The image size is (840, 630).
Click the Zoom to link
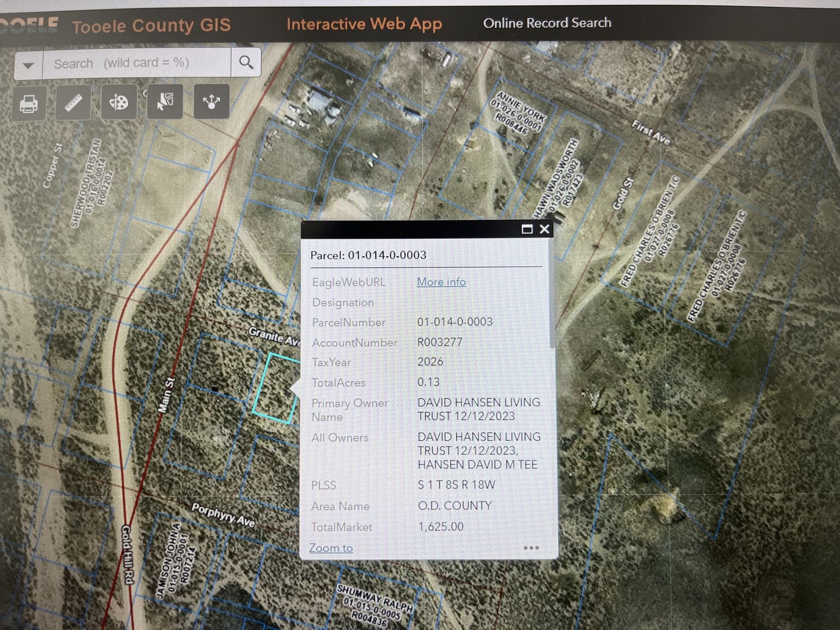[331, 548]
